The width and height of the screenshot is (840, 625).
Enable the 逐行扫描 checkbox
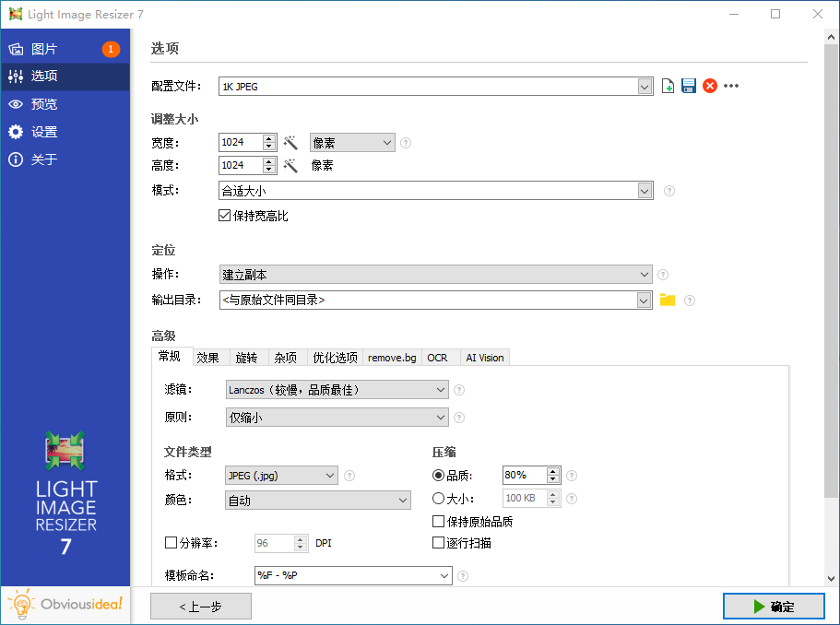tap(438, 543)
